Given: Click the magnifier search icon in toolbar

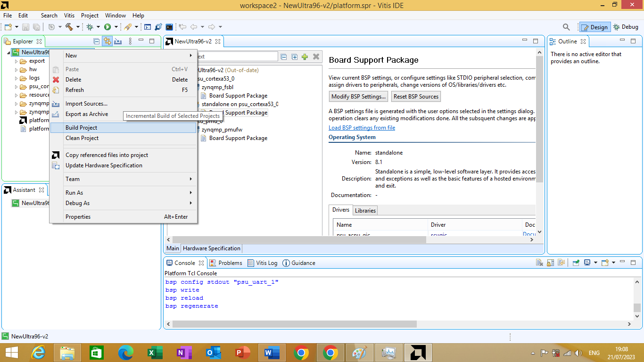Looking at the screenshot, I should 567,27.
